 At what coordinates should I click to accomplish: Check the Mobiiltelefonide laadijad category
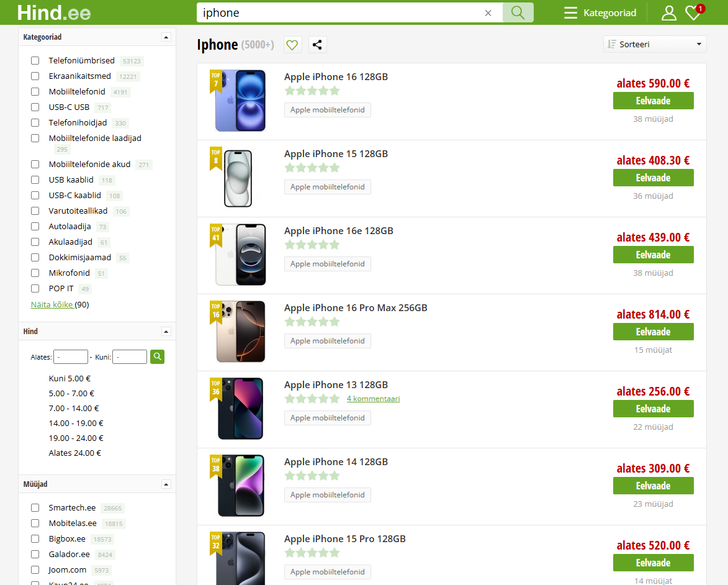point(35,138)
